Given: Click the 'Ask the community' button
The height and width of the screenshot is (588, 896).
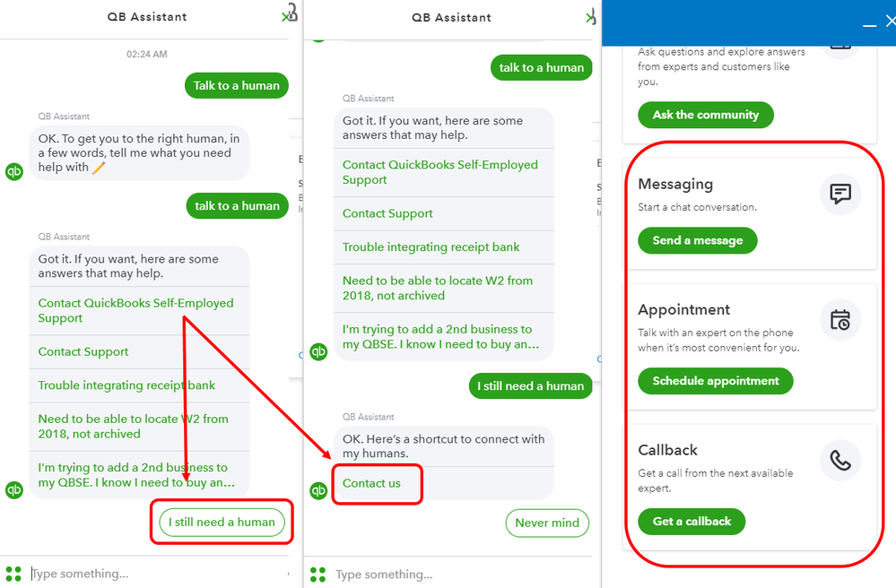Looking at the screenshot, I should (x=706, y=115).
